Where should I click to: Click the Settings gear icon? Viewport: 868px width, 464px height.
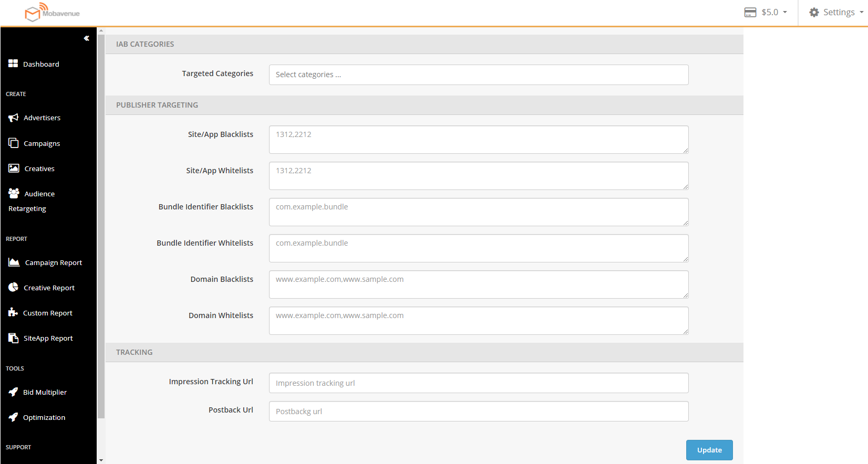click(x=814, y=12)
